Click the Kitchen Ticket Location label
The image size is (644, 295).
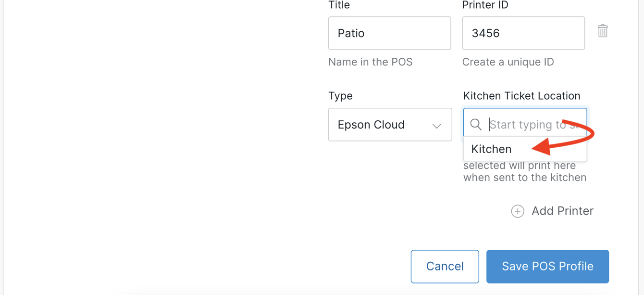pos(521,96)
